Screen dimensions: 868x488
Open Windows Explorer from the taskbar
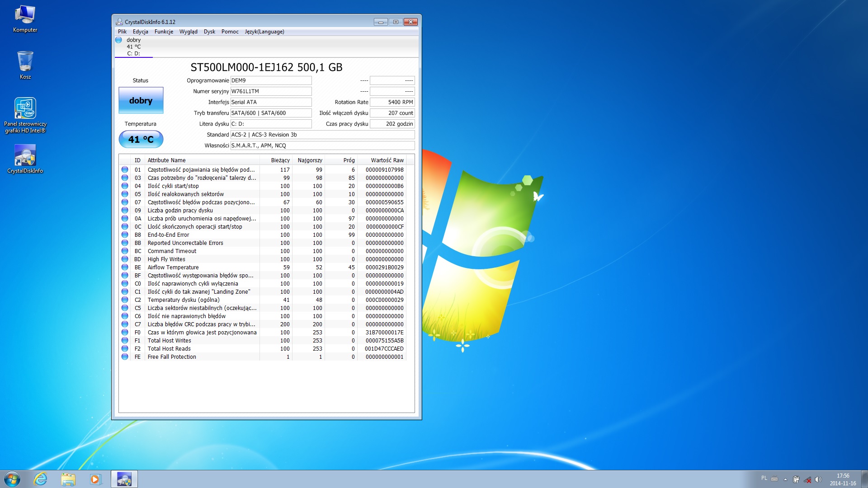click(68, 479)
